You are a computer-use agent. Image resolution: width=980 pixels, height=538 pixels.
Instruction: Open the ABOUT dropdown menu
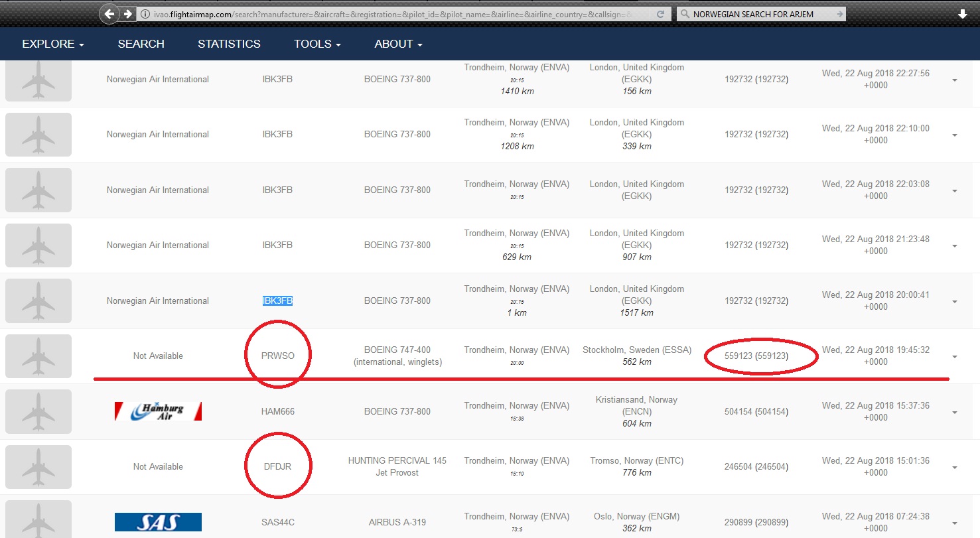pos(398,44)
